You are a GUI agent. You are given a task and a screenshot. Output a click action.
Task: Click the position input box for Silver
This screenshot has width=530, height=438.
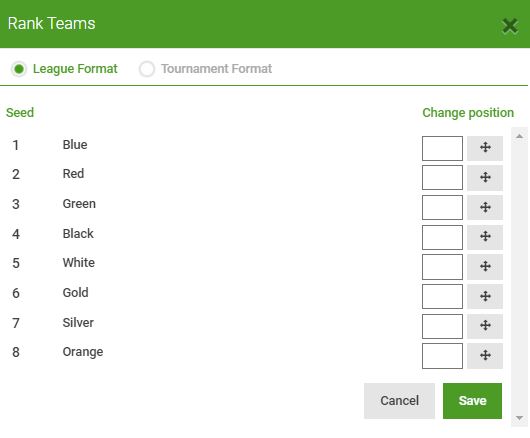click(x=442, y=326)
